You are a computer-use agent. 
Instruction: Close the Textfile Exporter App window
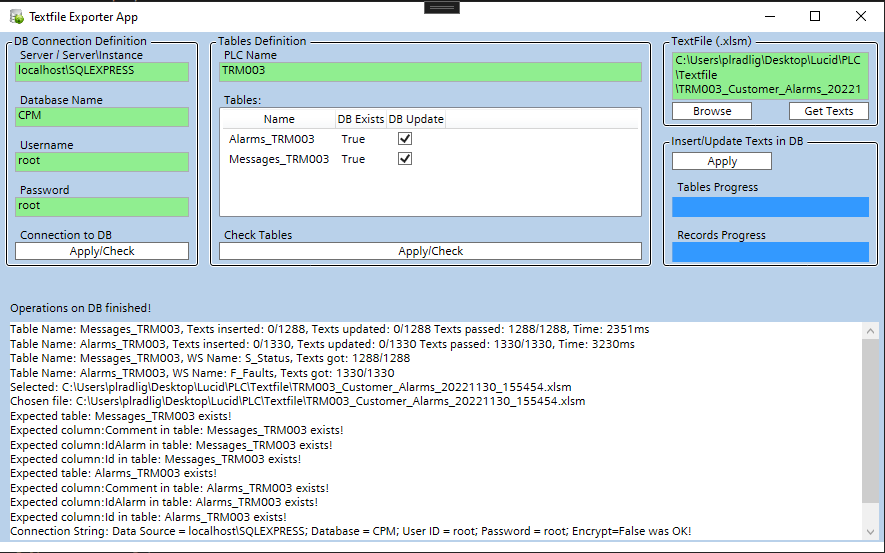tap(861, 16)
